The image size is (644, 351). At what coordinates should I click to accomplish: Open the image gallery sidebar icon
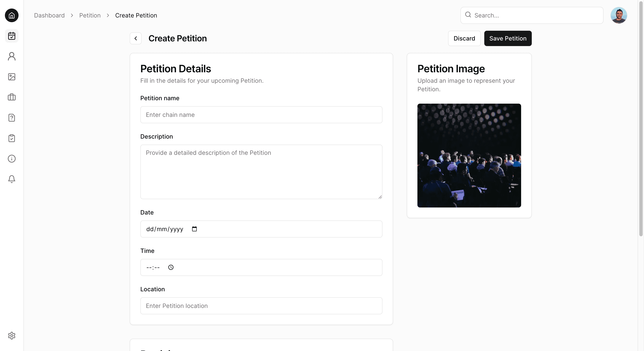click(12, 77)
